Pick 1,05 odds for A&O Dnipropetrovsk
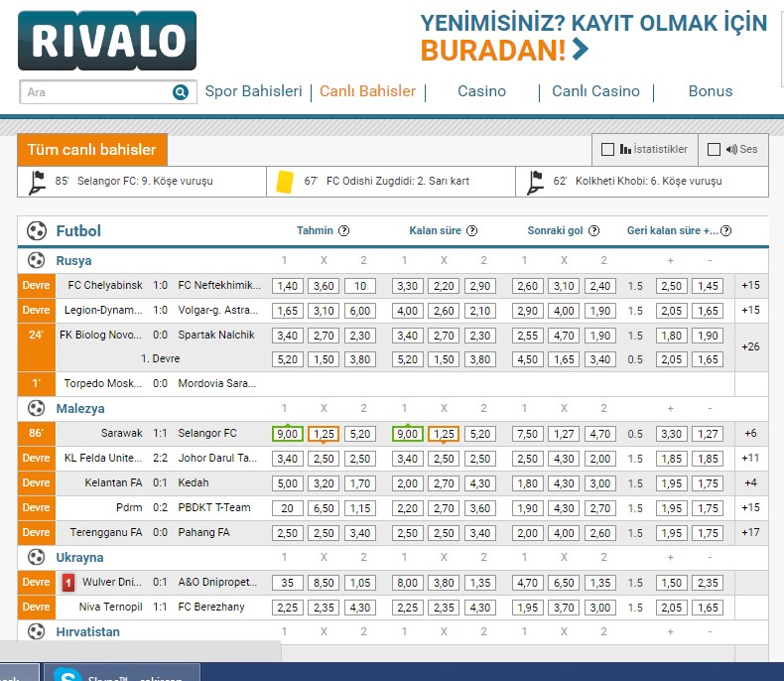 (360, 583)
